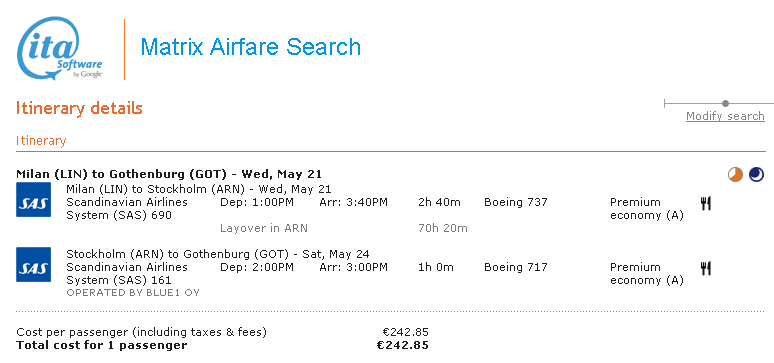Image resolution: width=774 pixels, height=363 pixels.
Task: Click the meal icon on Stockholm–Gothenburg flight
Action: click(706, 268)
